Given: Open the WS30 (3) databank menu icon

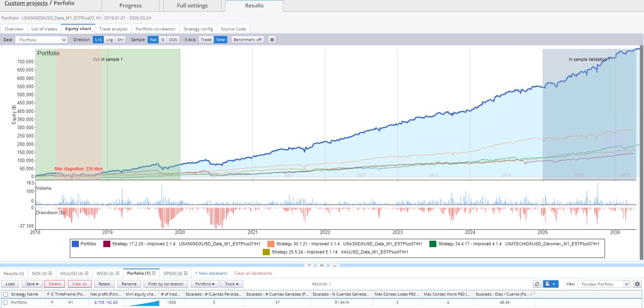Looking at the screenshot, I should [118, 273].
